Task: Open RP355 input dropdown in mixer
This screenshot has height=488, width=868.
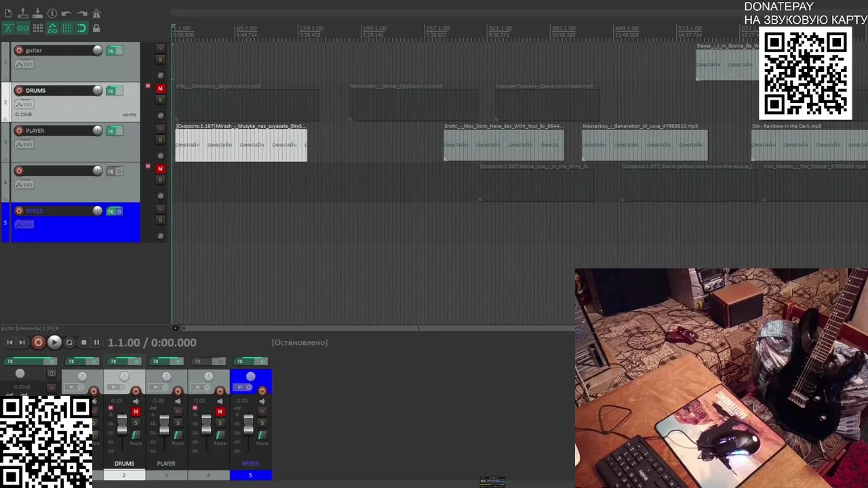Action: (242, 387)
